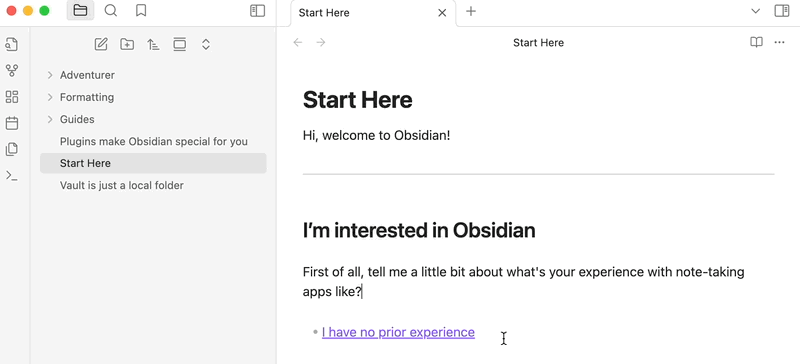Create a new folder icon
The width and height of the screenshot is (800, 364).
pyautogui.click(x=127, y=44)
